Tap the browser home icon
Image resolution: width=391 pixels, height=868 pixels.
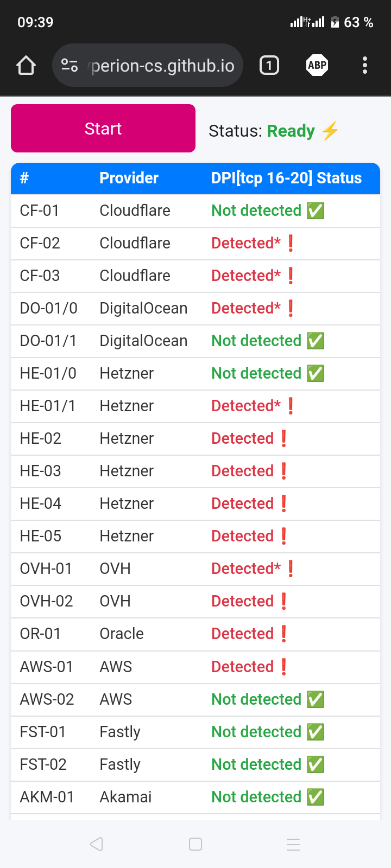click(26, 66)
